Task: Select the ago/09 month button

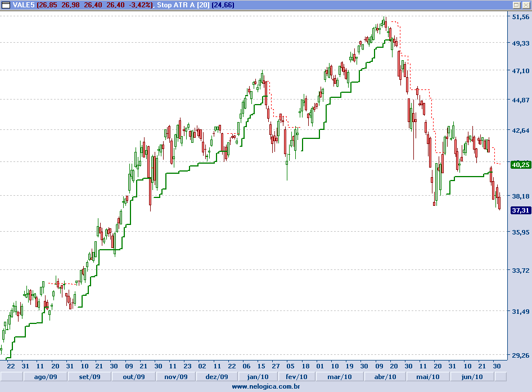Action: pos(46,377)
